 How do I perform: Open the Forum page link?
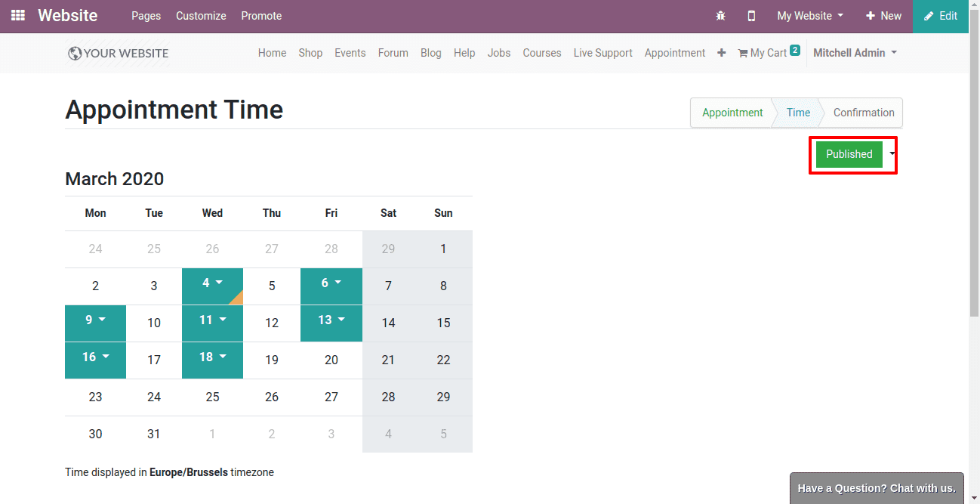click(393, 53)
